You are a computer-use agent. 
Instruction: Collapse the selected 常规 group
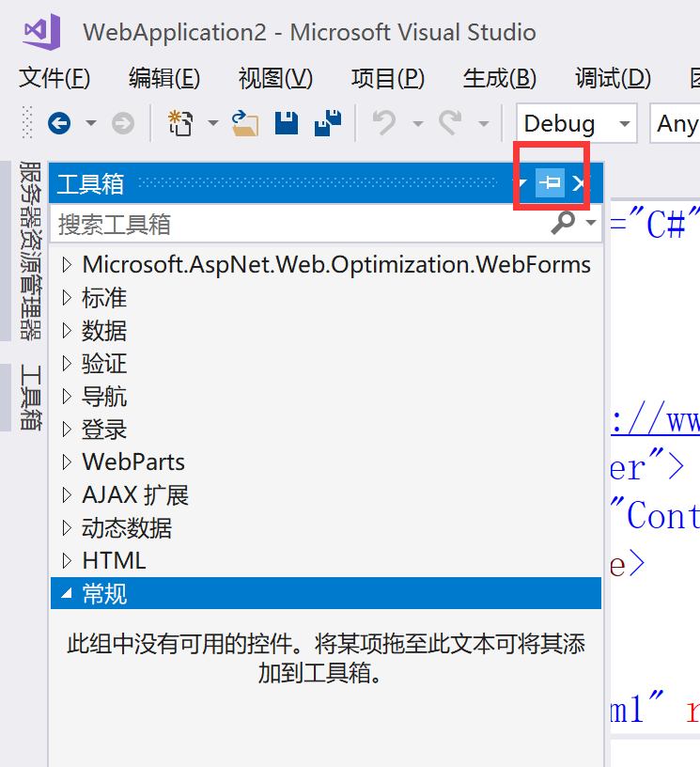click(67, 593)
